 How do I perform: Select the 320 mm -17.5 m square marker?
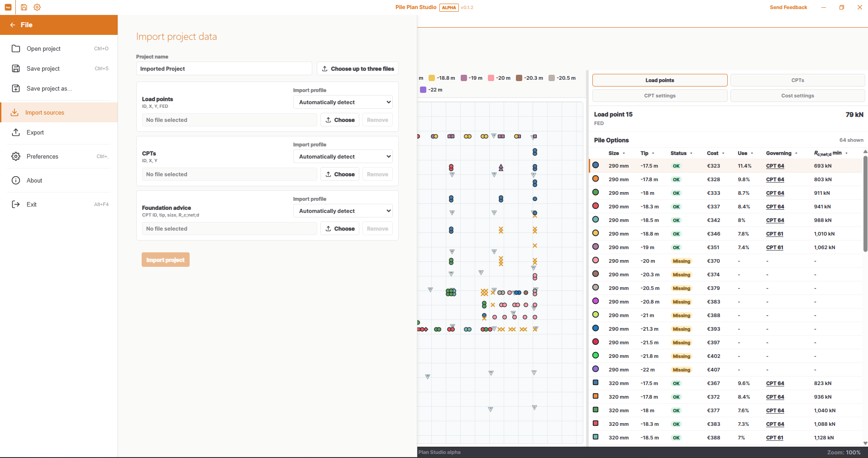point(596,383)
